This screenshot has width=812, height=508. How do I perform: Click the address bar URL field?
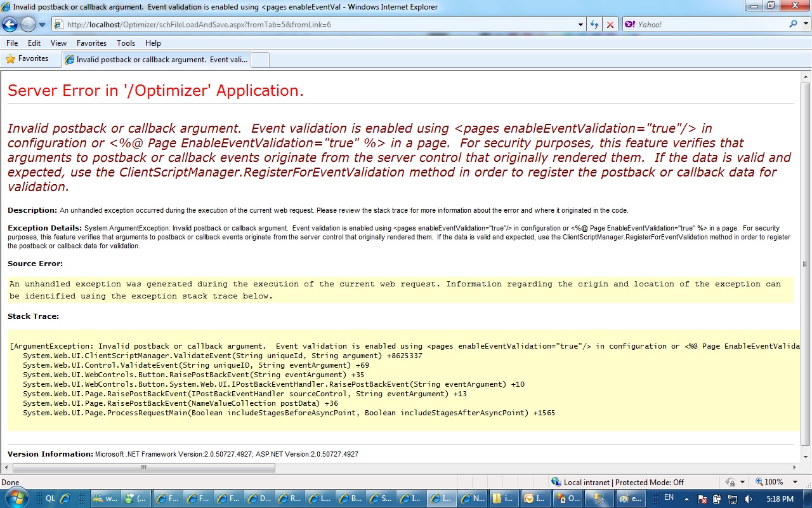pyautogui.click(x=314, y=25)
